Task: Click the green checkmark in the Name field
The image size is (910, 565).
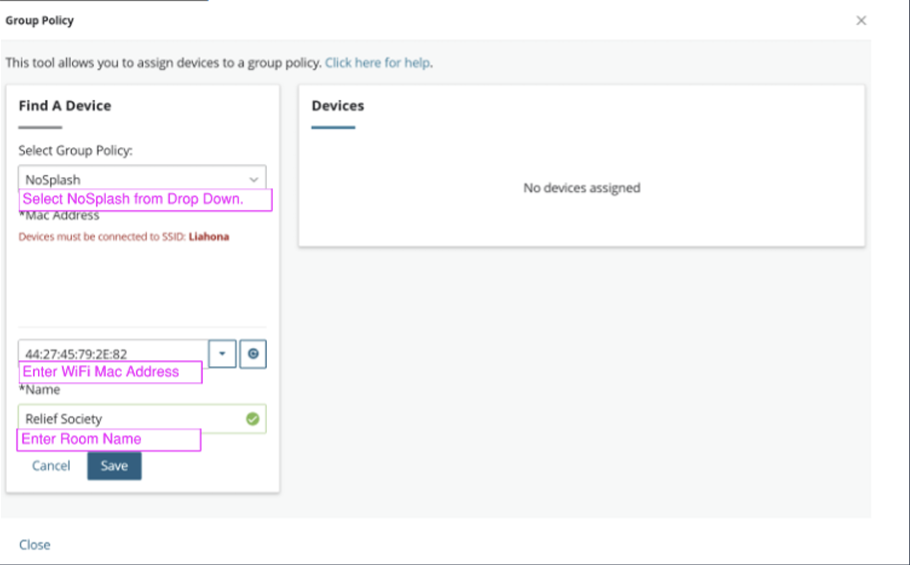Action: tap(252, 419)
